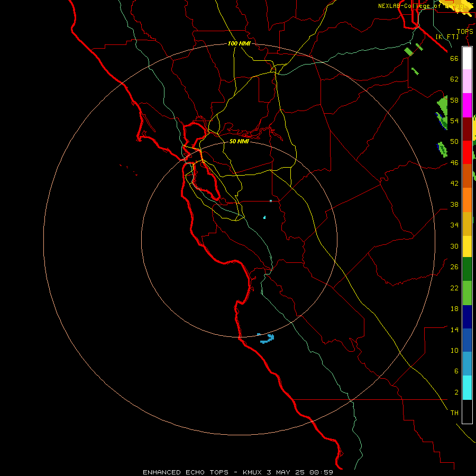Click the "TH" threshold legend label
Screen dimensions: 476x476
click(x=454, y=413)
